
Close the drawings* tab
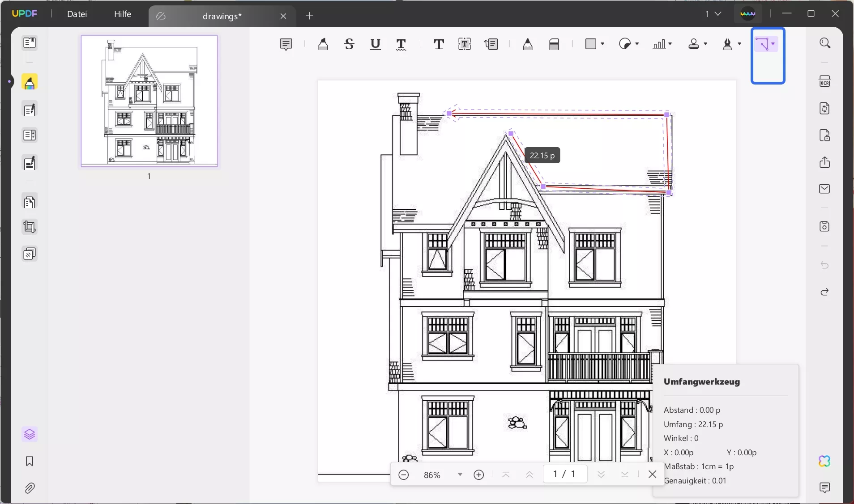pos(283,16)
